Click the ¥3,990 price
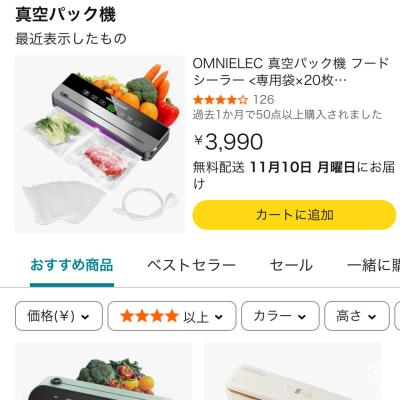Image resolution: width=400 pixels, height=400 pixels. coord(228,142)
